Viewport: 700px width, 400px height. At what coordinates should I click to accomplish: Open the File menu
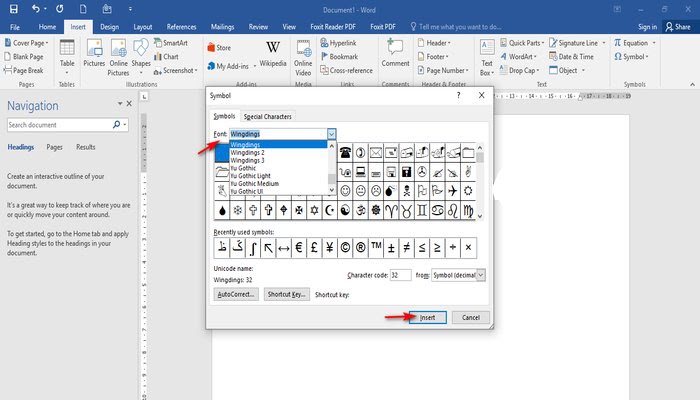pyautogui.click(x=15, y=27)
